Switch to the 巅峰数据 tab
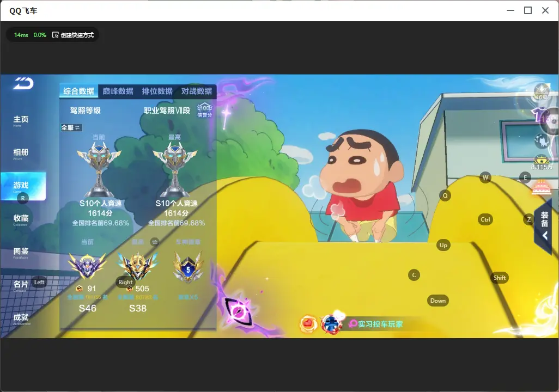This screenshot has height=392, width=559. 118,91
